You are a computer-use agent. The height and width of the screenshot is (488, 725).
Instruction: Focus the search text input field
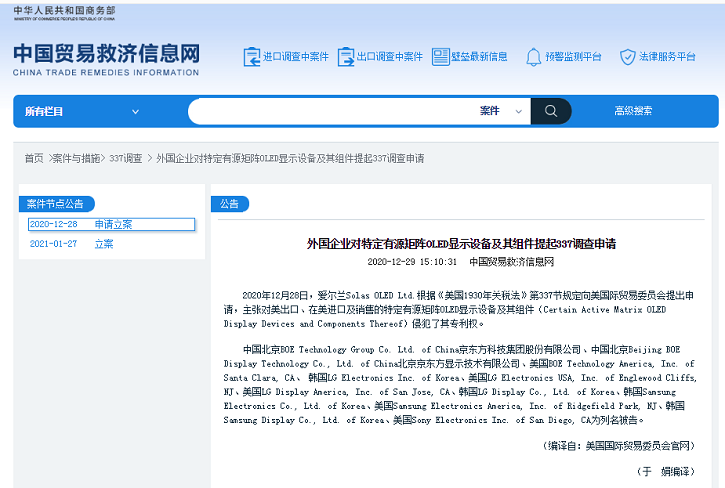pyautogui.click(x=333, y=111)
